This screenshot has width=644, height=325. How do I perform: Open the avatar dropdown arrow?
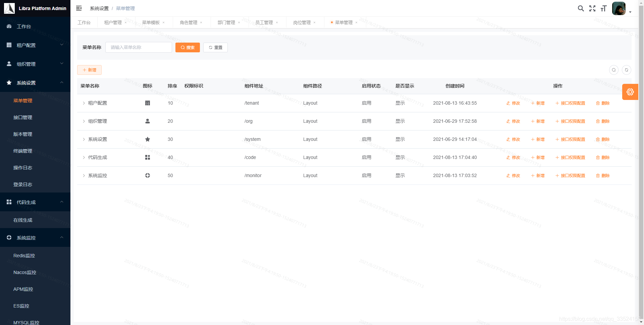[630, 12]
